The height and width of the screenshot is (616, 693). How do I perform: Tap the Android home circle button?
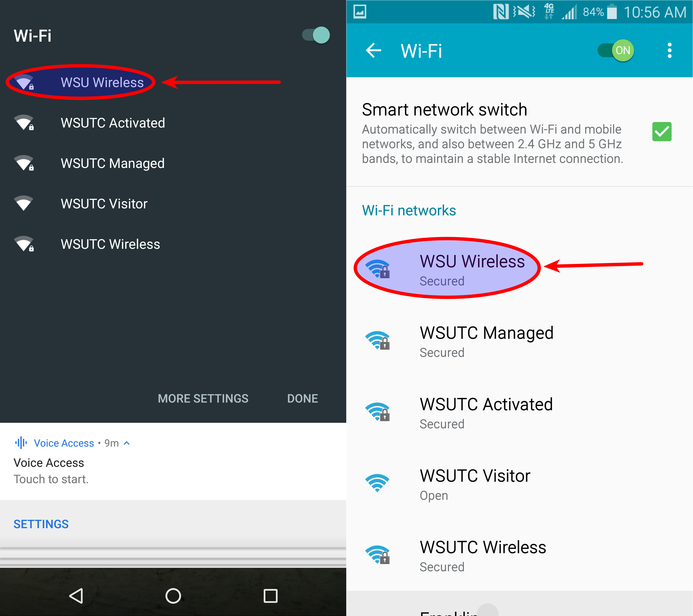pyautogui.click(x=173, y=595)
